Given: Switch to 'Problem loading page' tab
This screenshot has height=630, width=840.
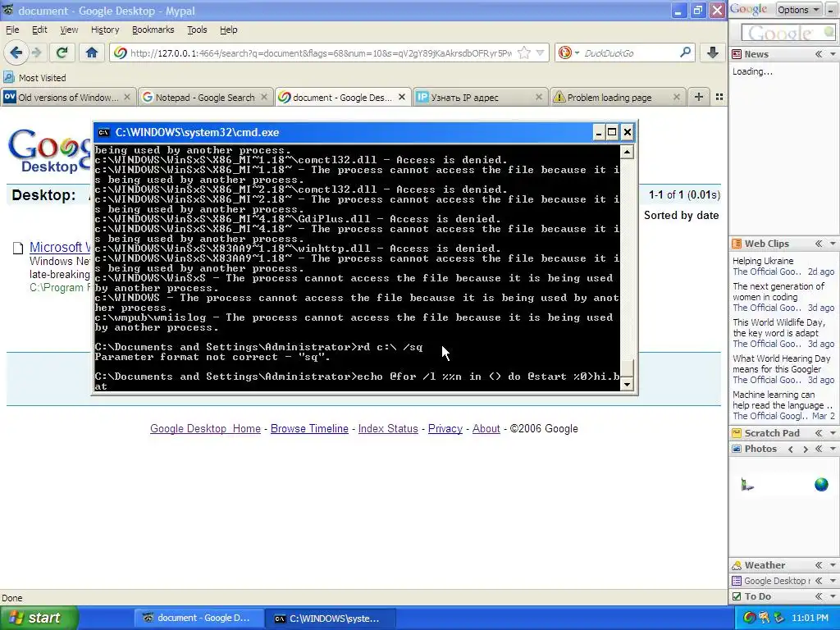Looking at the screenshot, I should pyautogui.click(x=617, y=97).
